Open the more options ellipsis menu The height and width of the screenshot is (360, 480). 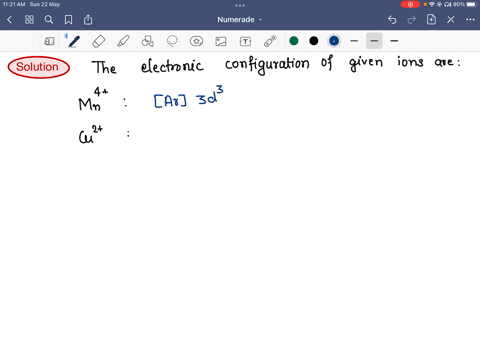470,20
